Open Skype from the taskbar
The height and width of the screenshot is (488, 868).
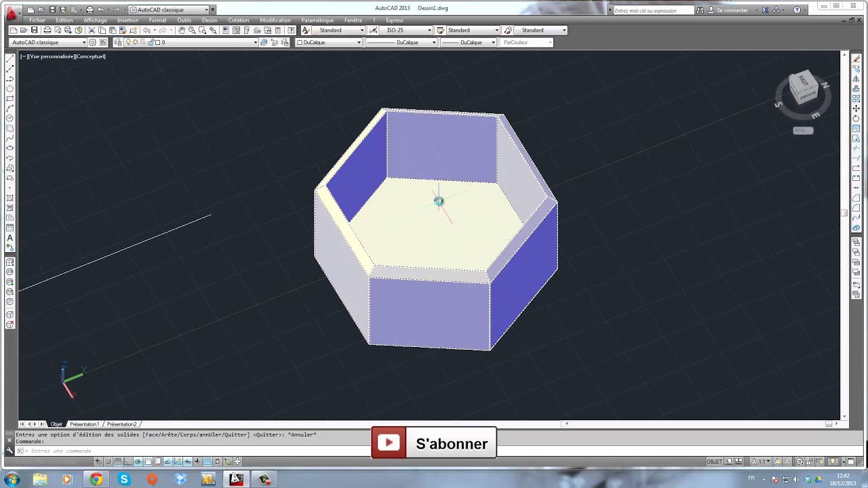(x=123, y=479)
